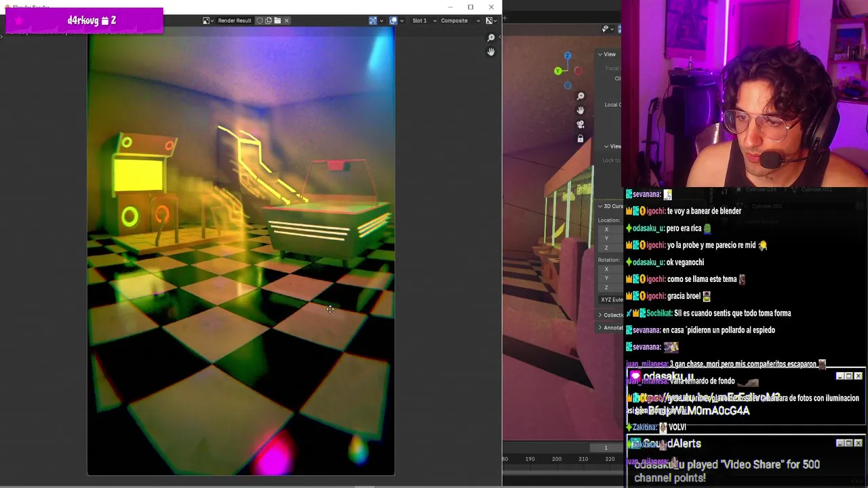The width and height of the screenshot is (868, 488).
Task: Toggle lock camera to view padlock icon
Action: pos(580,139)
